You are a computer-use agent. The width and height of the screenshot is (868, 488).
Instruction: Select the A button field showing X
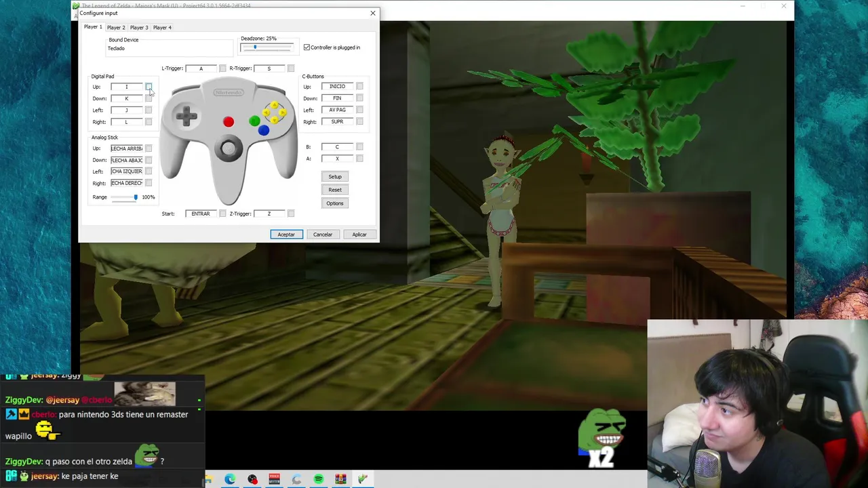(338, 159)
